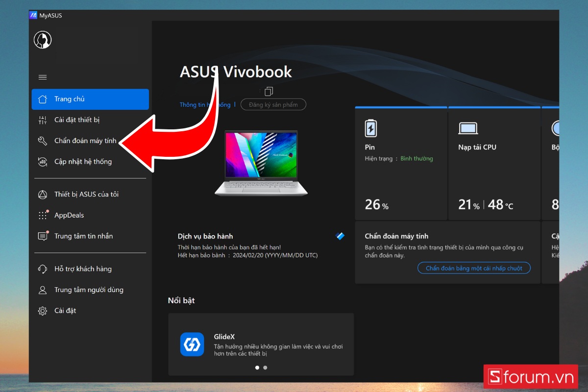Viewport: 588px width, 392px height.
Task: Click the ASUS Vivobook title
Action: [236, 72]
